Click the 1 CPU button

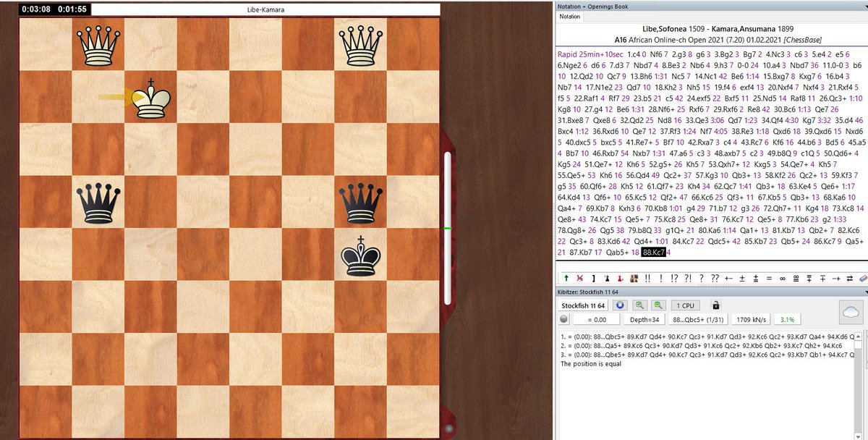click(x=685, y=306)
